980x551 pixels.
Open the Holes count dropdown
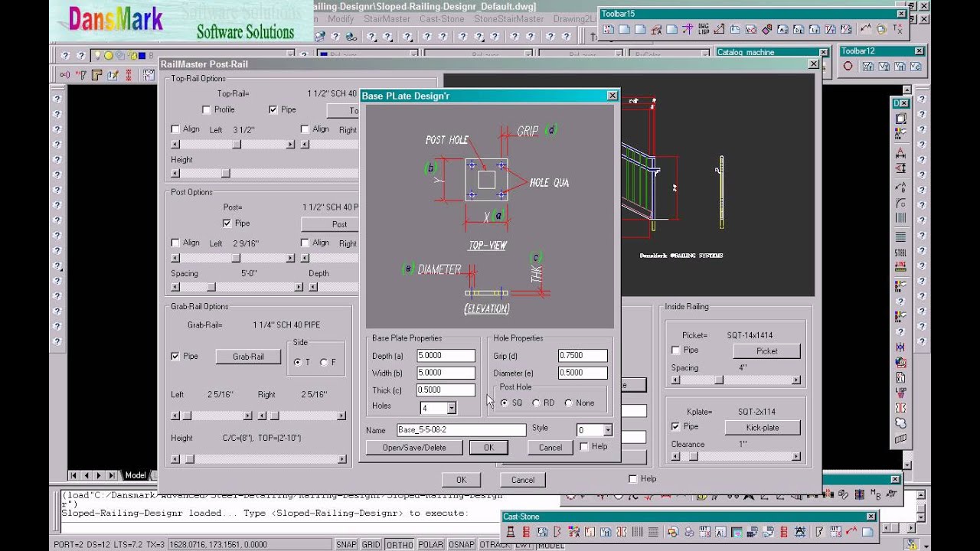(x=451, y=409)
